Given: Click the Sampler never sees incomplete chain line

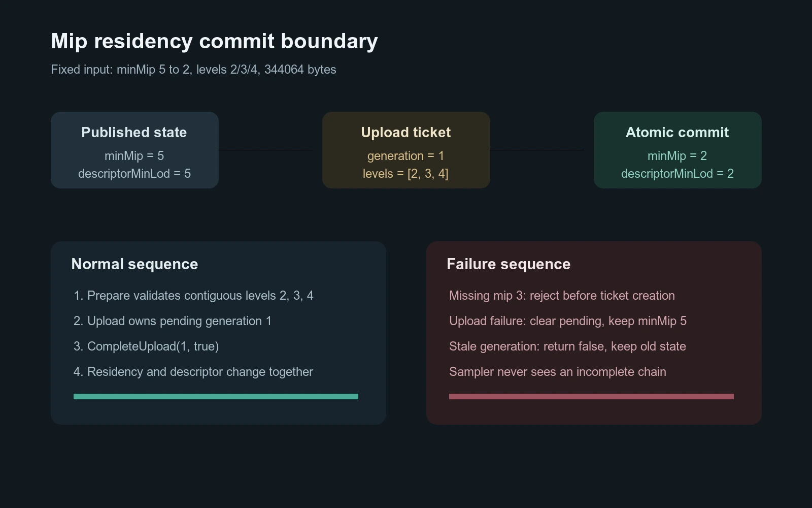Looking at the screenshot, I should [x=558, y=372].
